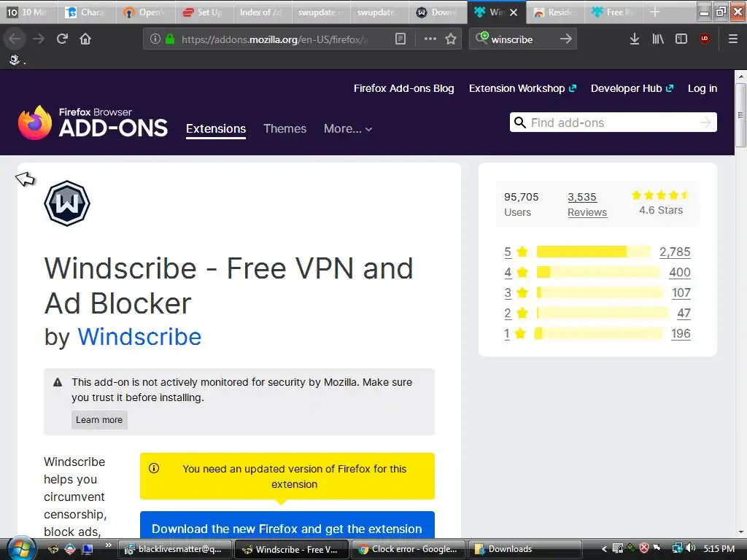Screen dimensions: 747x560
Task: Click the Firefox Add-ons logo
Action: tap(93, 122)
